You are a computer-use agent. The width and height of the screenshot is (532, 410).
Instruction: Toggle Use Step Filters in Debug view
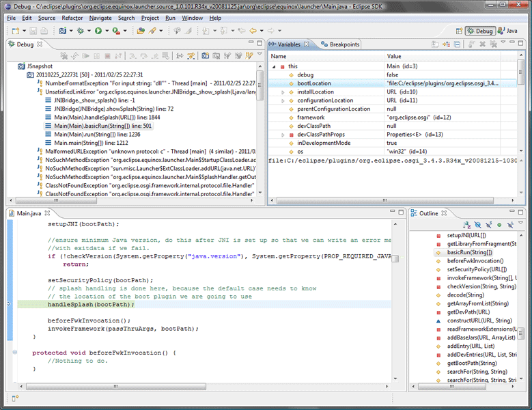pyautogui.click(x=191, y=55)
